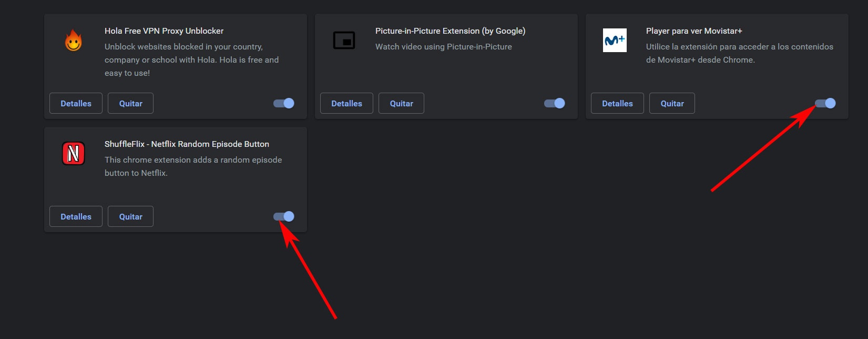Click Quitar on the Movistar+ card
This screenshot has width=868, height=339.
tap(672, 103)
